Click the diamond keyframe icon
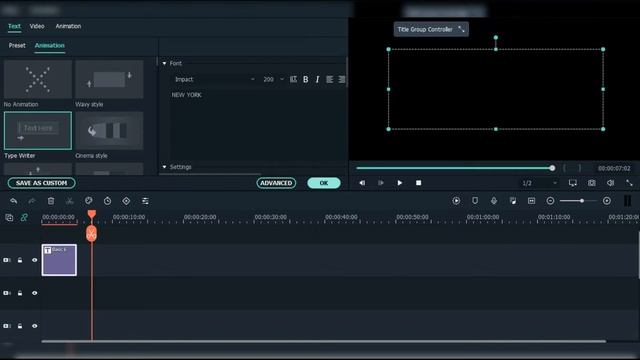The height and width of the screenshot is (360, 640). [126, 201]
